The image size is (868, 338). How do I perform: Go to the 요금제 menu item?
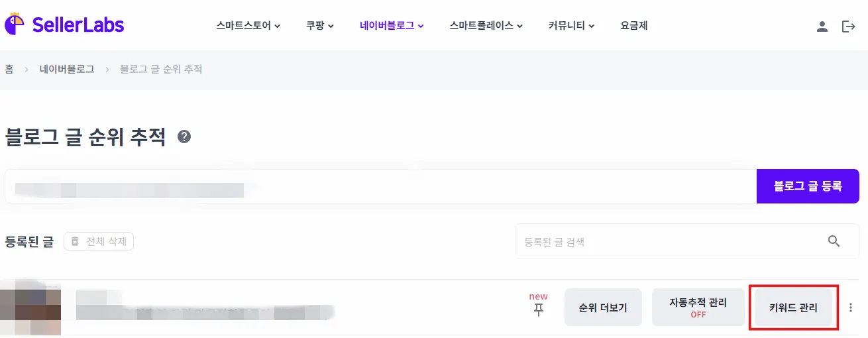(x=634, y=27)
